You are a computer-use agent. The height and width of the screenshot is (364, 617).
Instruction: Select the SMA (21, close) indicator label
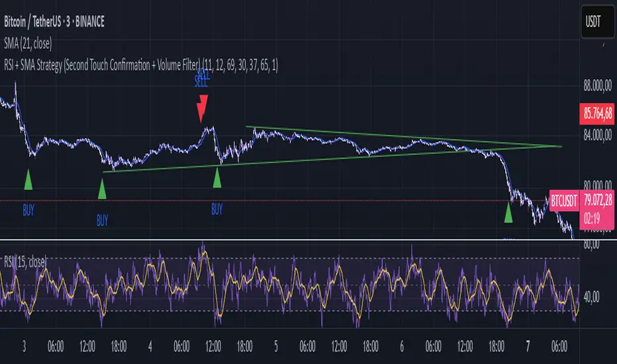pyautogui.click(x=28, y=43)
